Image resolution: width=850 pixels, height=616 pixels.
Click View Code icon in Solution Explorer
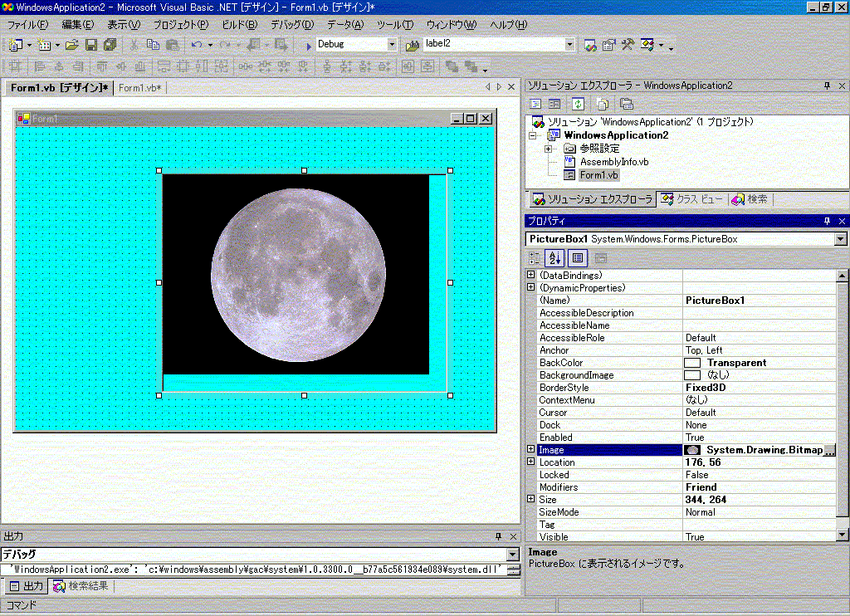click(535, 104)
